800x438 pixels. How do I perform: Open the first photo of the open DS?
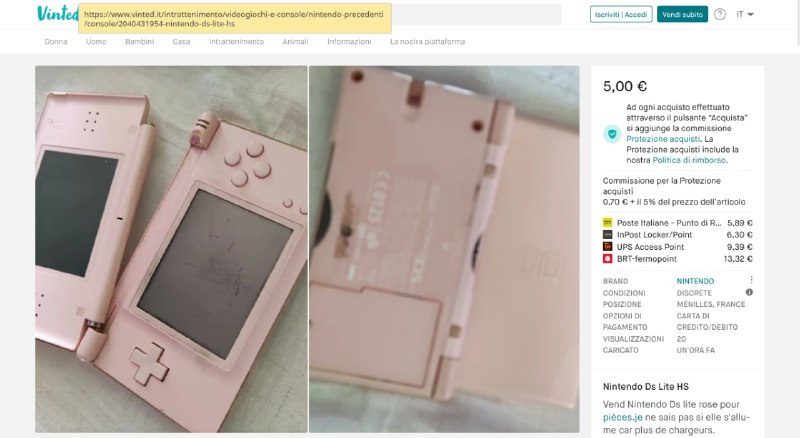[171, 249]
